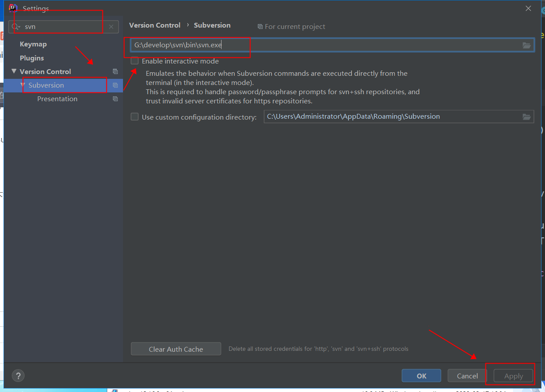Click project-level icon beside Version Control row
This screenshot has height=392, width=545.
(115, 71)
